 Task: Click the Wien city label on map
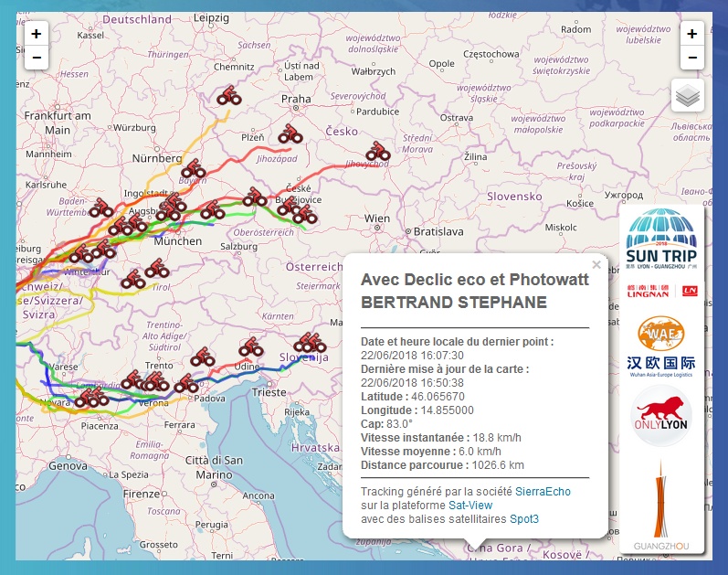376,218
